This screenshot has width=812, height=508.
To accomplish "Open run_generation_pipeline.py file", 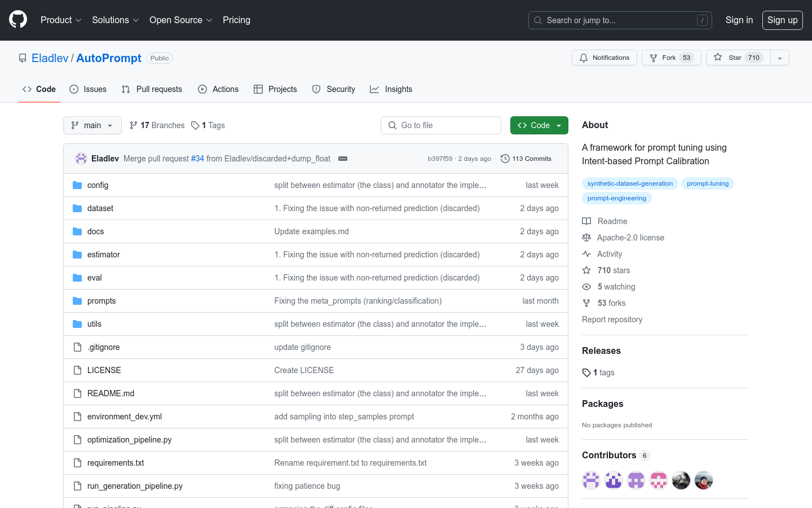I will [135, 486].
